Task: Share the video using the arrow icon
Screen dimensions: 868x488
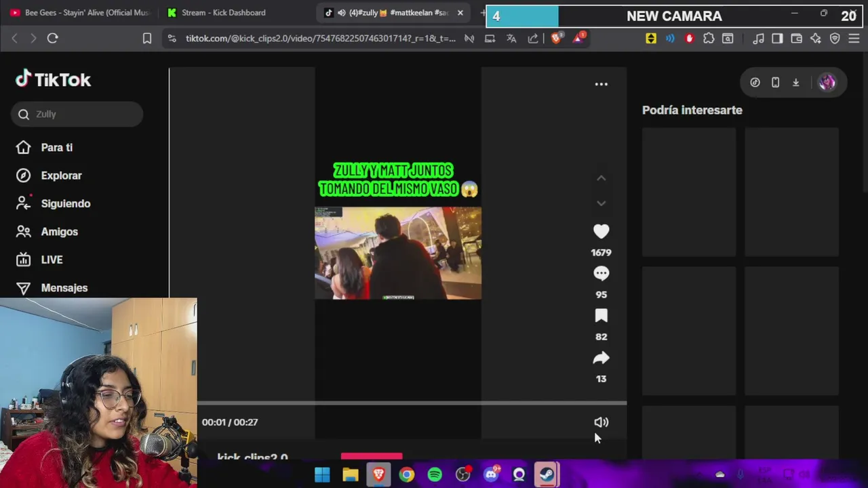Action: click(601, 358)
